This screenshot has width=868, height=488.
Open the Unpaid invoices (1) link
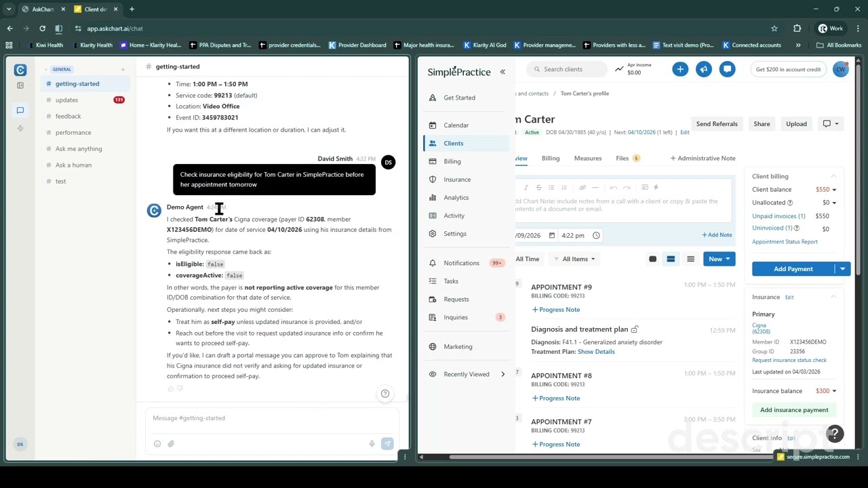click(x=778, y=216)
